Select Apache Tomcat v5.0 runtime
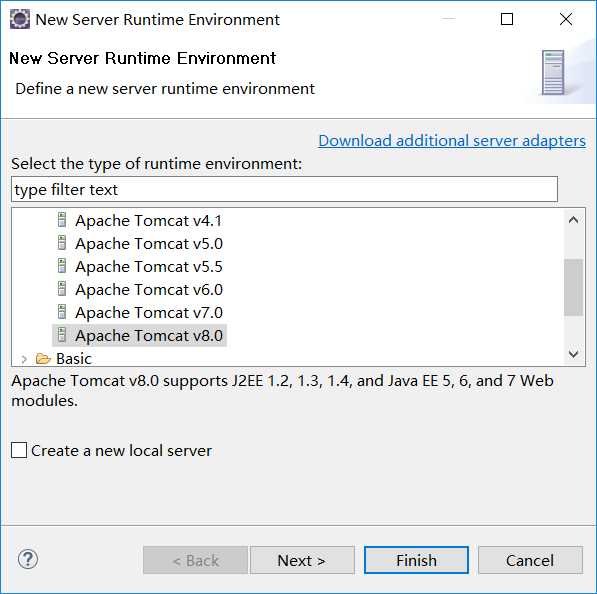This screenshot has width=597, height=594. click(149, 243)
